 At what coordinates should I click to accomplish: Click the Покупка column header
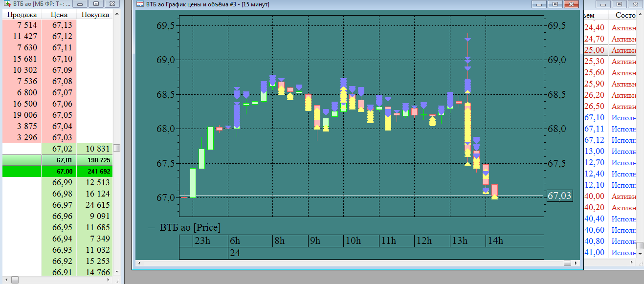pos(95,15)
